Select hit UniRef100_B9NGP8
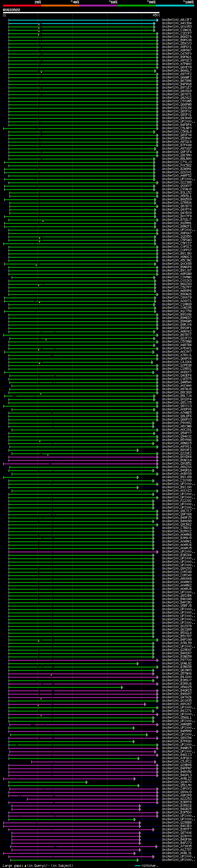Screen dimensions: 197x868 click(x=177, y=267)
